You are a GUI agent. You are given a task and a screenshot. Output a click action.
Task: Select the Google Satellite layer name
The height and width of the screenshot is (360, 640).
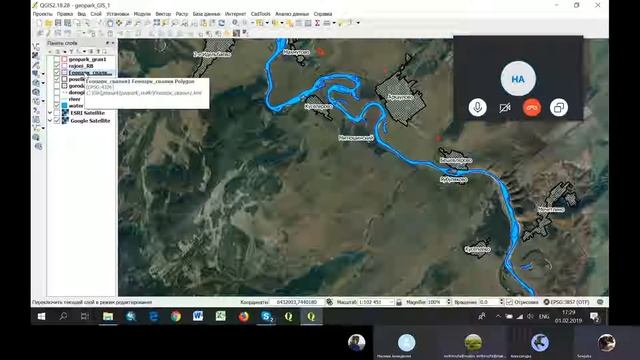click(x=90, y=121)
